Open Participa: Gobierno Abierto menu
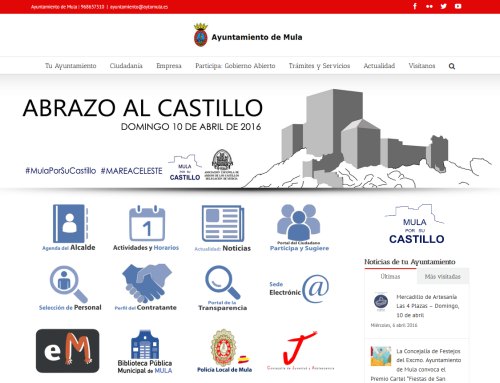 point(235,66)
